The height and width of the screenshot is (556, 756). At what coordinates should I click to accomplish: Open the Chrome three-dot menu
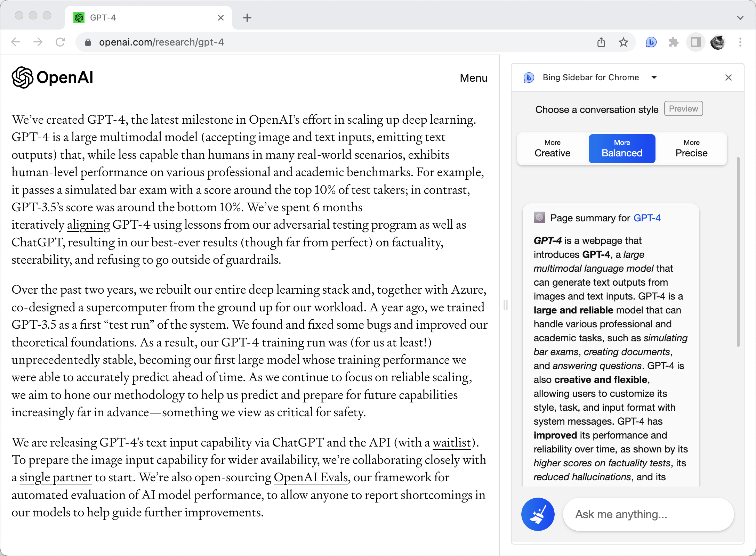point(740,42)
